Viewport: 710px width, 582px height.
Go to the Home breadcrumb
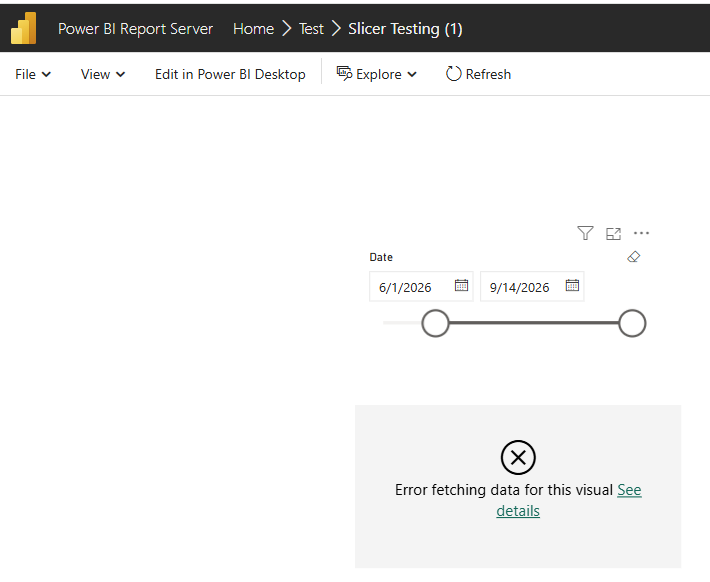(253, 29)
